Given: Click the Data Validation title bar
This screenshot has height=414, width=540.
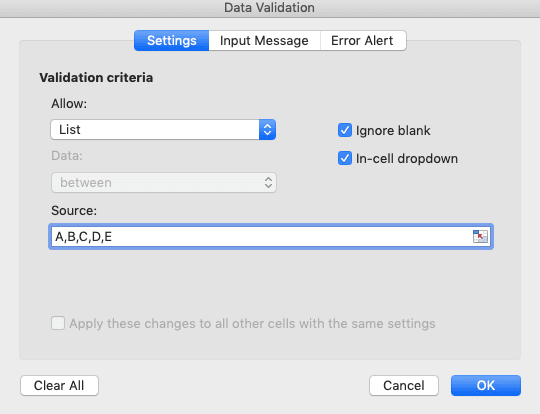Looking at the screenshot, I should (270, 8).
